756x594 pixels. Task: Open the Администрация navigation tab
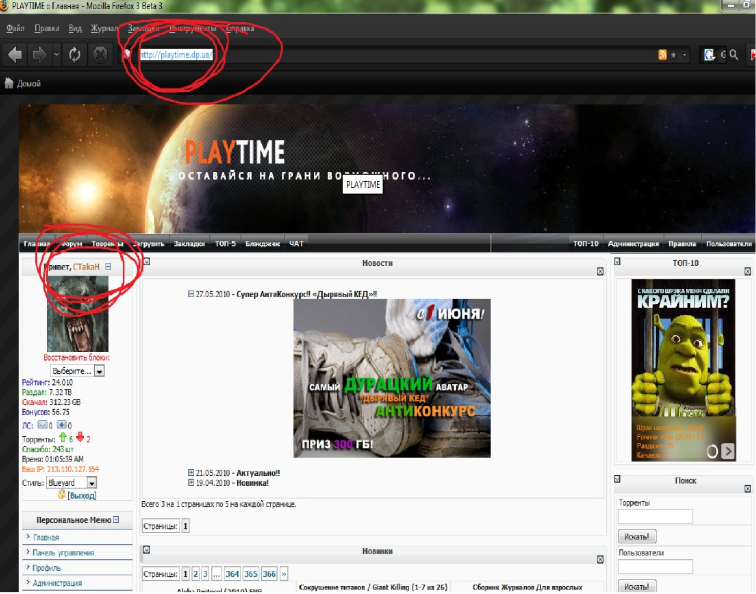pyautogui.click(x=633, y=244)
